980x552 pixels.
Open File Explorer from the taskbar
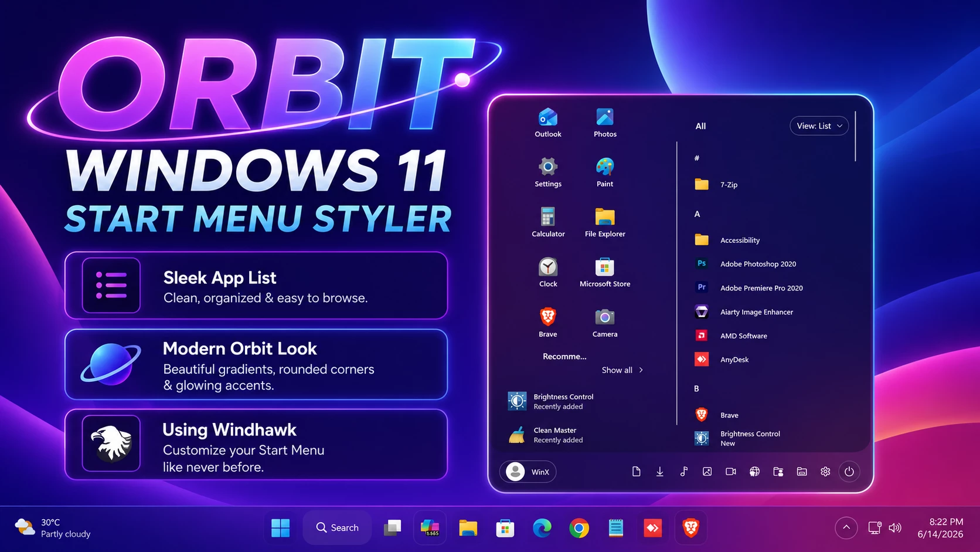tap(468, 528)
